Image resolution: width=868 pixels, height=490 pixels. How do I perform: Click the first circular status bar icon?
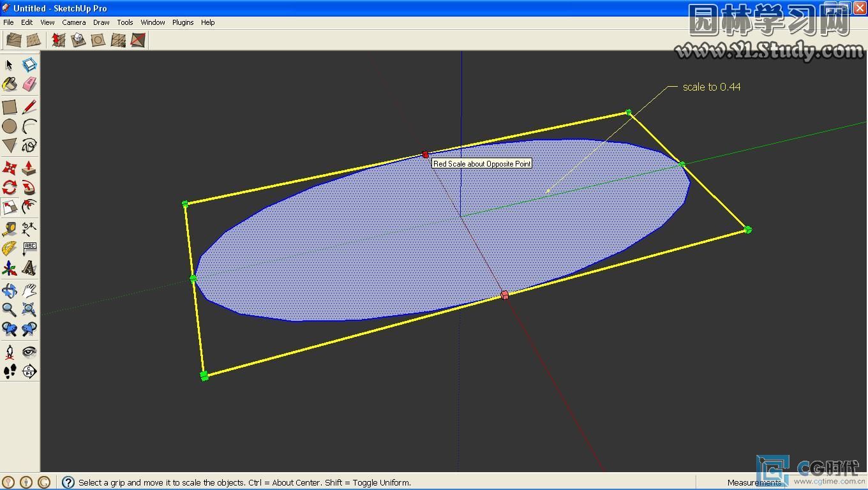[x=8, y=482]
